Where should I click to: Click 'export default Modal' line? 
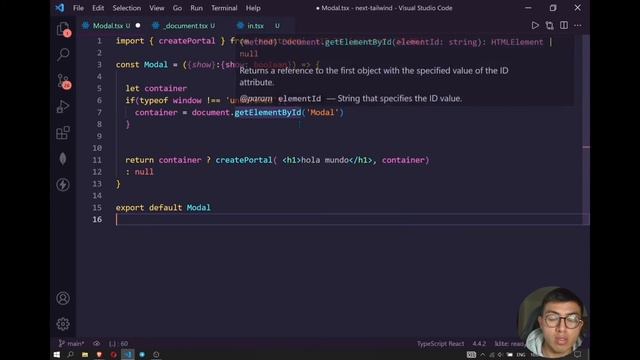click(x=163, y=207)
